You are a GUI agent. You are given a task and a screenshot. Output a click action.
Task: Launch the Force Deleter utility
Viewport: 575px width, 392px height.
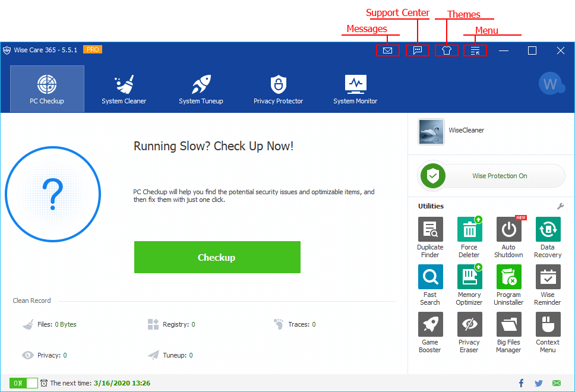click(x=469, y=230)
